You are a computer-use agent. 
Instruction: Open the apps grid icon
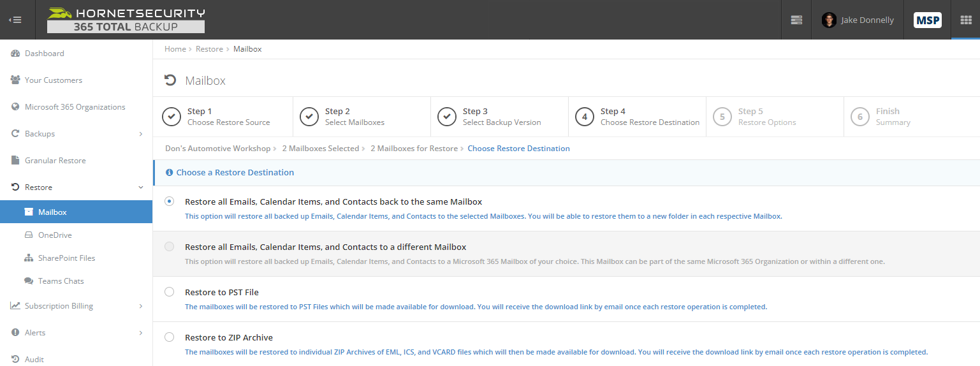pyautogui.click(x=965, y=20)
